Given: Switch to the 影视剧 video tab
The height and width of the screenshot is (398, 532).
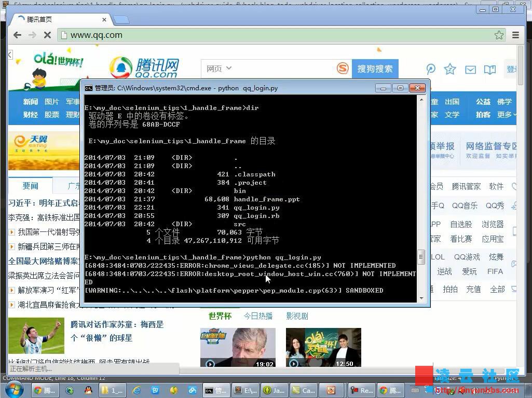Looking at the screenshot, I should [x=297, y=316].
